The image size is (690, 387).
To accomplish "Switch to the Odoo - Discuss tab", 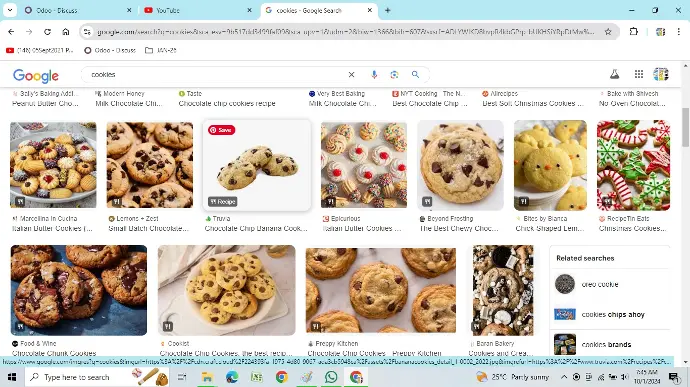I will pyautogui.click(x=77, y=10).
